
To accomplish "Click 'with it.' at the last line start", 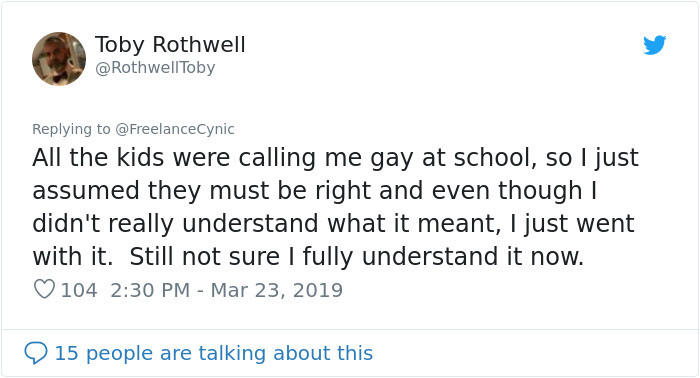I will pos(72,257).
